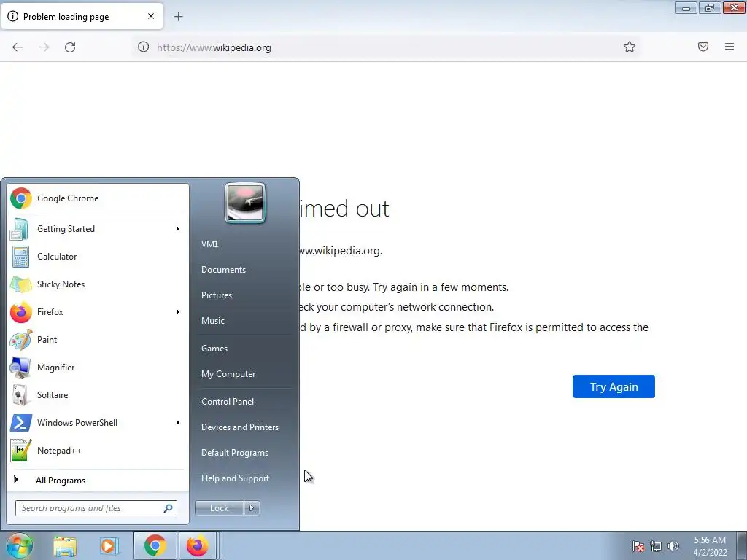Click the Paint palette icon

pos(21,340)
